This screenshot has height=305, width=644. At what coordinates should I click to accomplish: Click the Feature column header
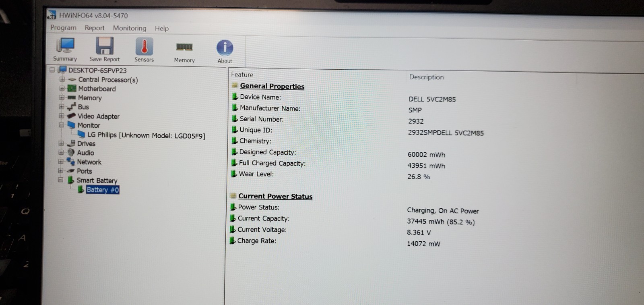[x=242, y=75]
